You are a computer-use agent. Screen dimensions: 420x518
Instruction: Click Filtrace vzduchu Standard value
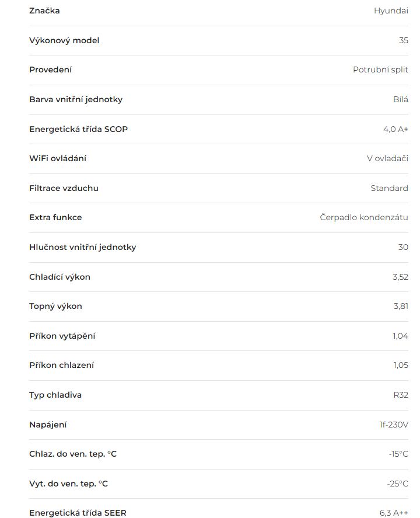pyautogui.click(x=389, y=188)
